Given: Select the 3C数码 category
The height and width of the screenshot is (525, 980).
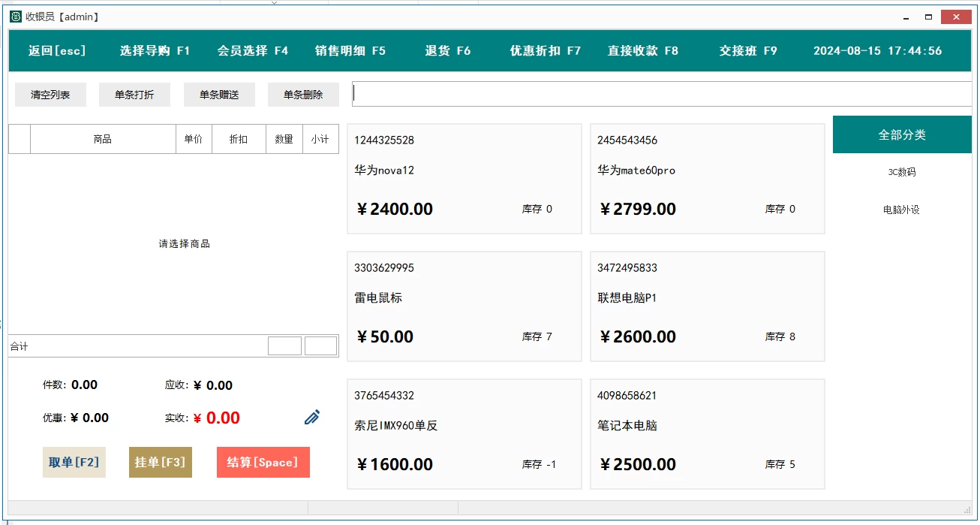Looking at the screenshot, I should pos(901,172).
